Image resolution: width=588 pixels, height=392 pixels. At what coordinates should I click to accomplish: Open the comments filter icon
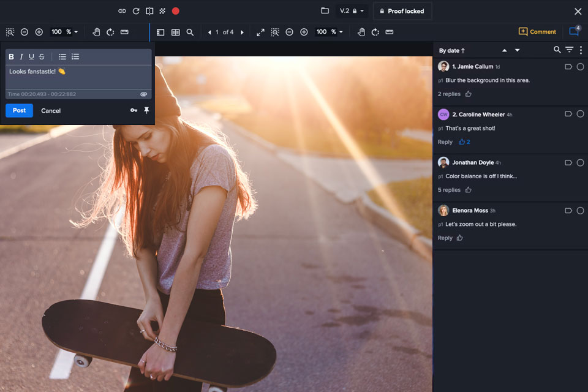point(569,50)
